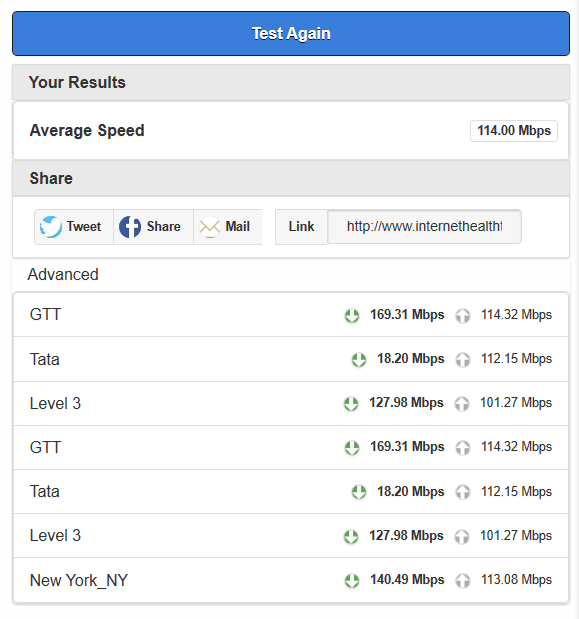Click the Link label beside the URL field

click(x=301, y=227)
